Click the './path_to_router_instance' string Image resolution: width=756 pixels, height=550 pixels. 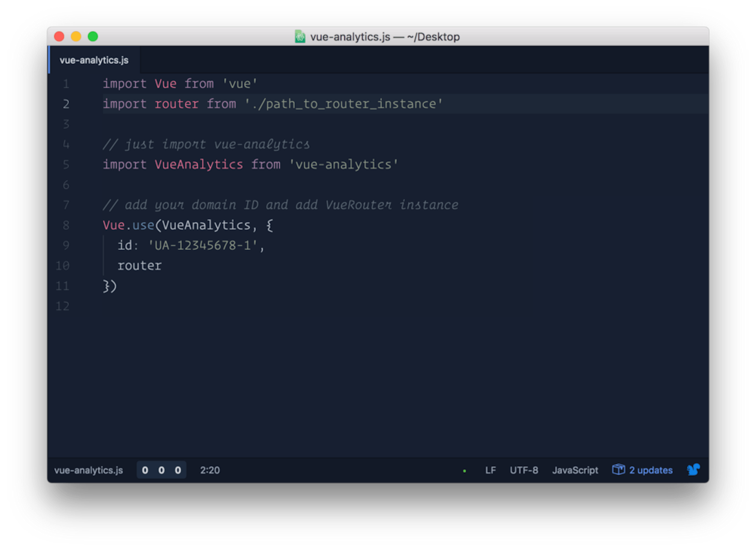(x=343, y=104)
